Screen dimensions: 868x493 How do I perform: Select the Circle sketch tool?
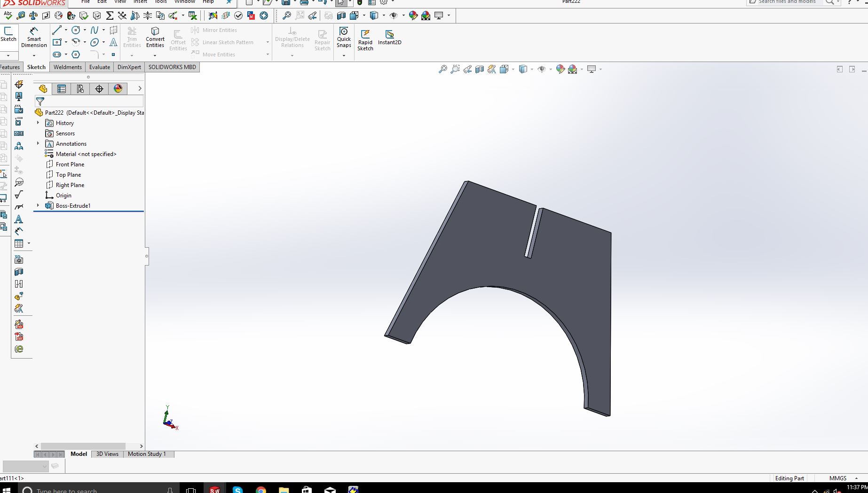tap(76, 30)
